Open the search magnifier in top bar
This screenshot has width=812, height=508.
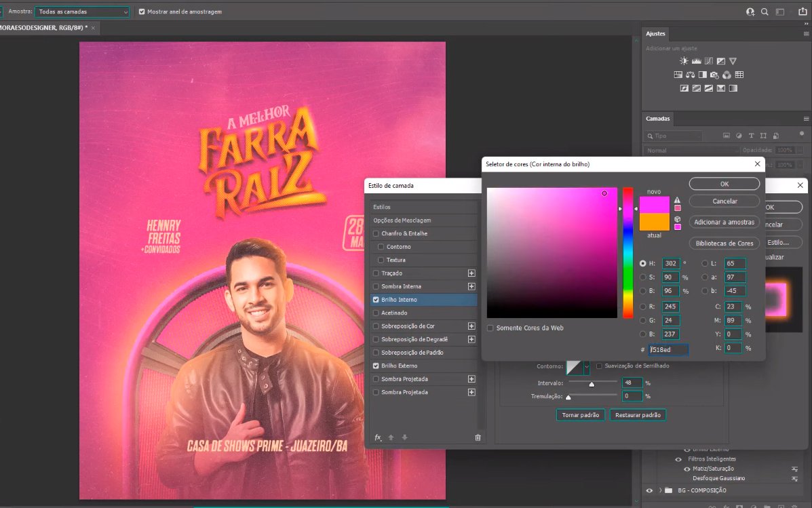(765, 12)
